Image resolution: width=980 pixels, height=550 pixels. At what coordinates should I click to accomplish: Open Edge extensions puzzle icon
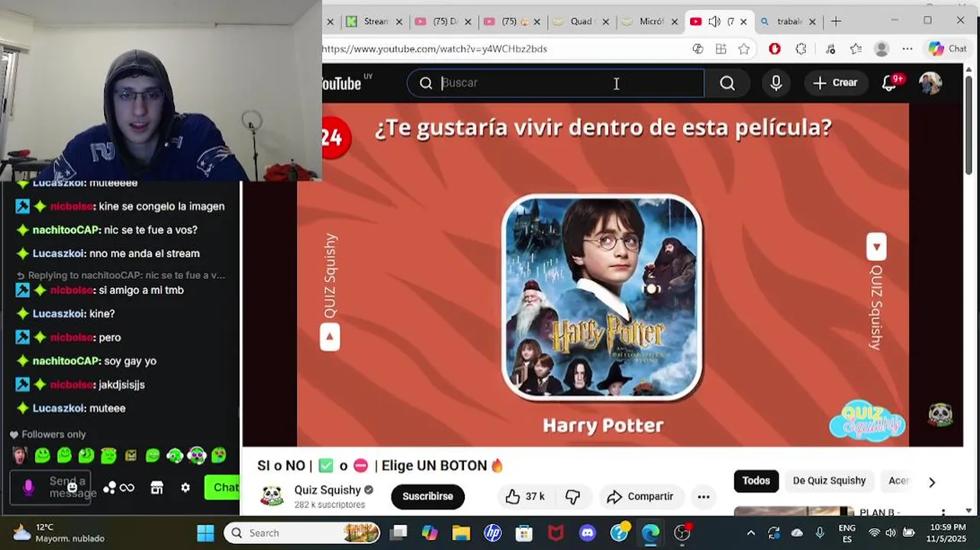pos(801,49)
